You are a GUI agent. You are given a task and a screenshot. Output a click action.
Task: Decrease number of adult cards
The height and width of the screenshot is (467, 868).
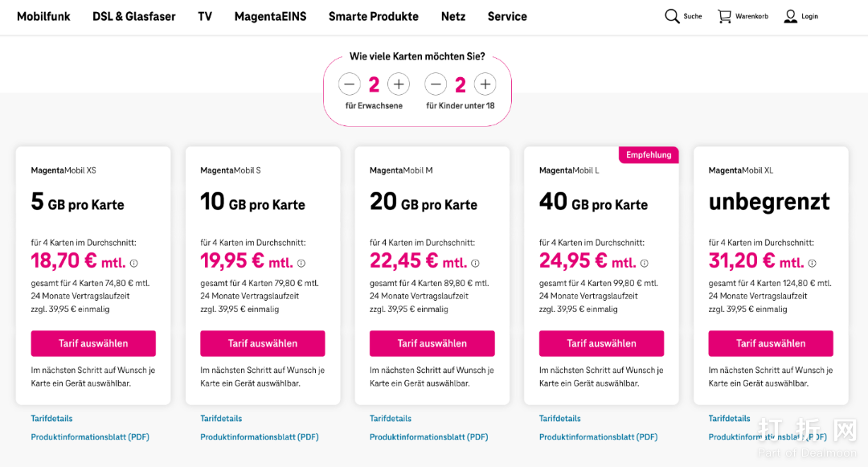pyautogui.click(x=350, y=84)
